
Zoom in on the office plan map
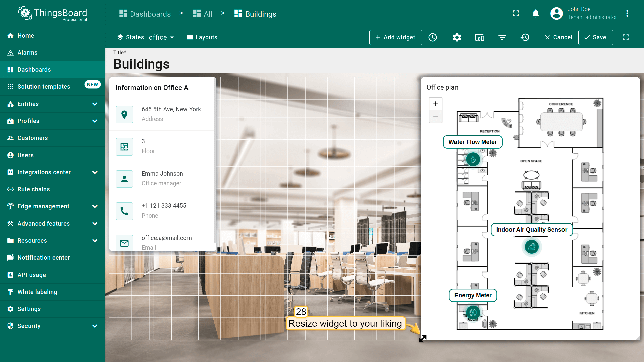435,104
